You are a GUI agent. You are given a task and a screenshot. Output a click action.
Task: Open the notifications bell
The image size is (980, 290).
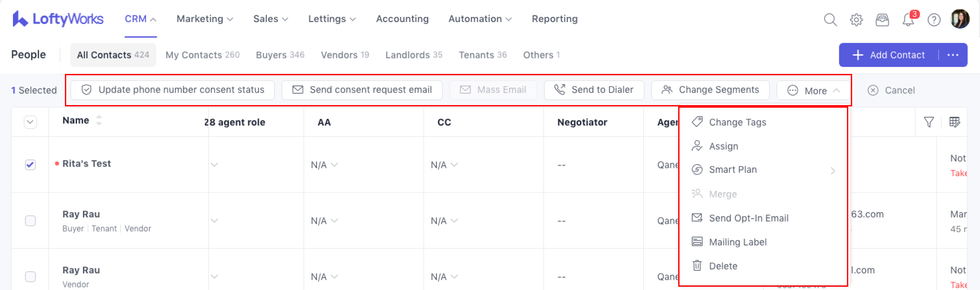pos(908,19)
